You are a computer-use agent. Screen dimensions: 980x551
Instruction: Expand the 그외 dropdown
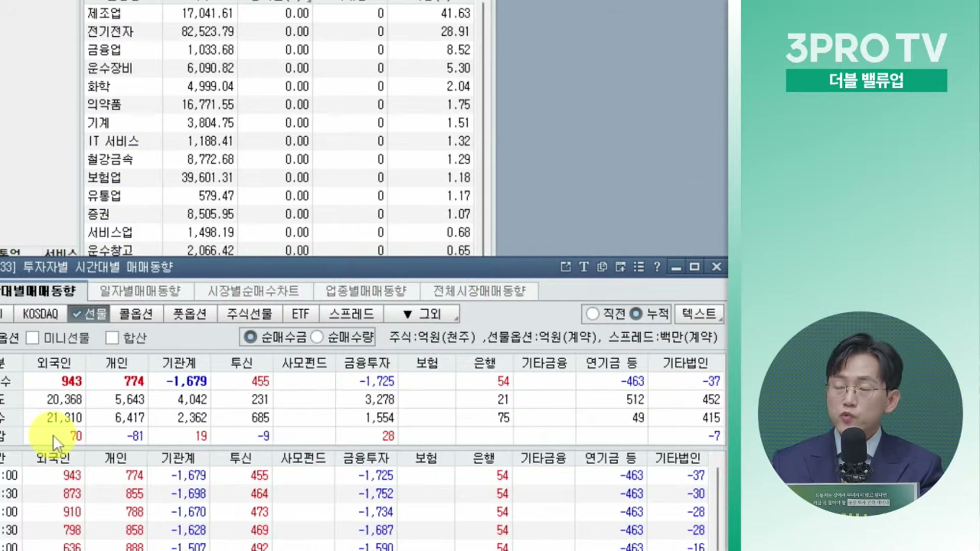pos(422,314)
